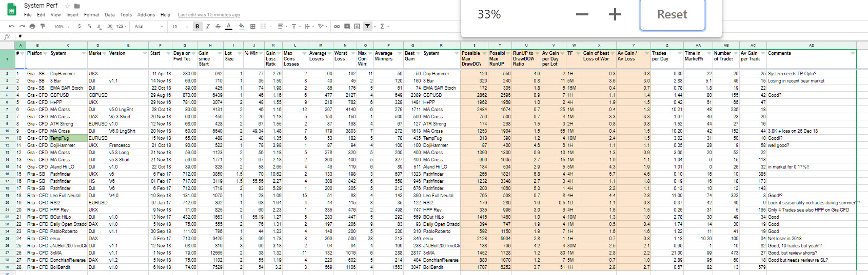
Task: Open filter arrow on System column C
Action: click(84, 53)
